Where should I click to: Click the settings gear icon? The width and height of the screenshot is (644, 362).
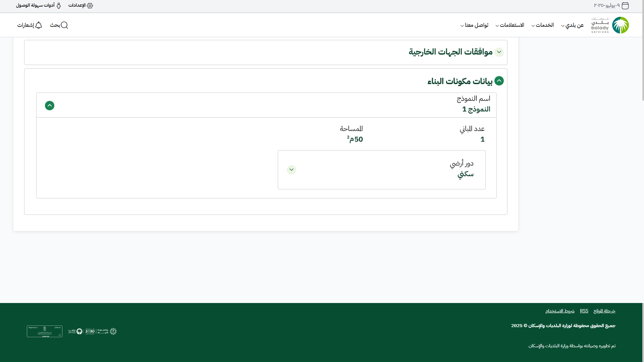[90, 6]
